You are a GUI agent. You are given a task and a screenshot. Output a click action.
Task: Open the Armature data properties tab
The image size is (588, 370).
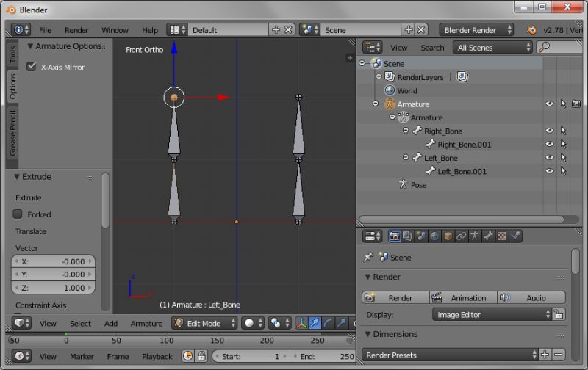(x=475, y=236)
